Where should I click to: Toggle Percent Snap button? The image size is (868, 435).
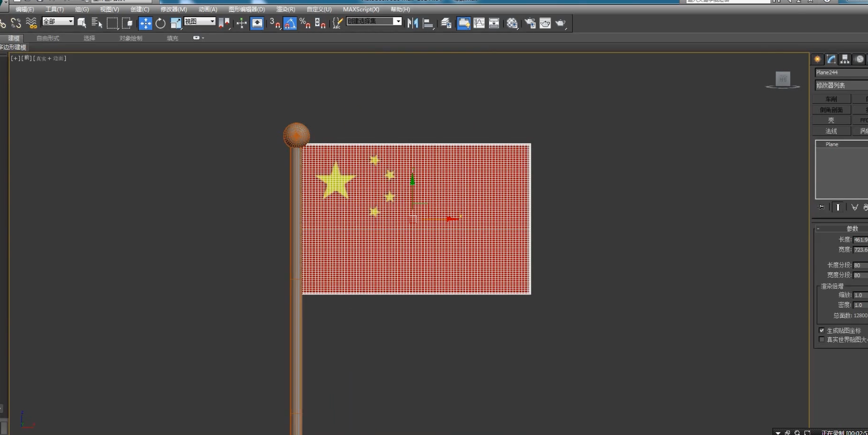pos(305,23)
